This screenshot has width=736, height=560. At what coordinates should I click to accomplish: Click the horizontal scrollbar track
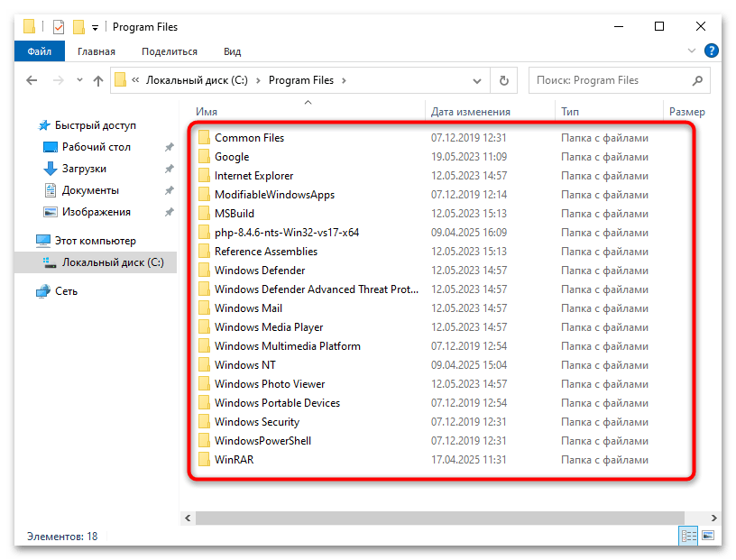(x=440, y=518)
